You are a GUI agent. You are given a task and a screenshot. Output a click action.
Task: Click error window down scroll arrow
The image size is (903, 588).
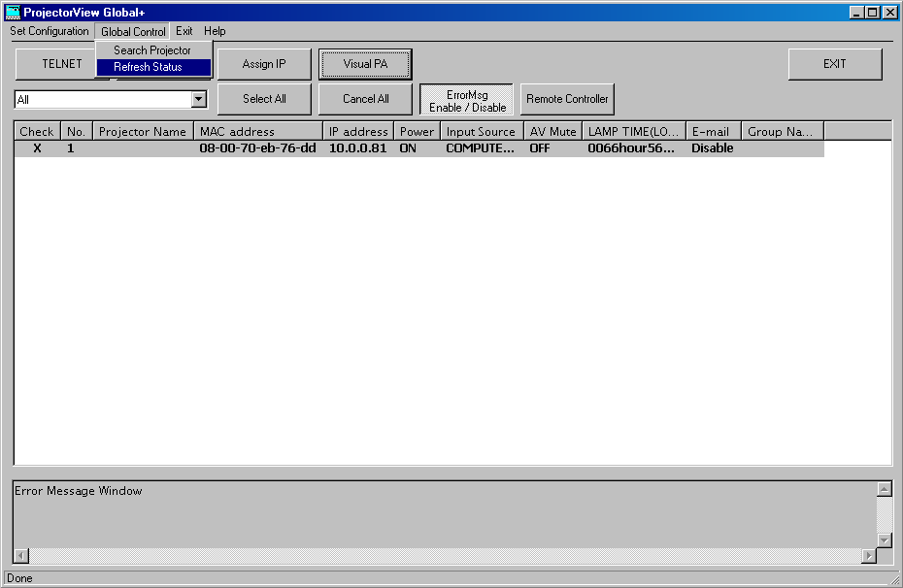point(885,540)
